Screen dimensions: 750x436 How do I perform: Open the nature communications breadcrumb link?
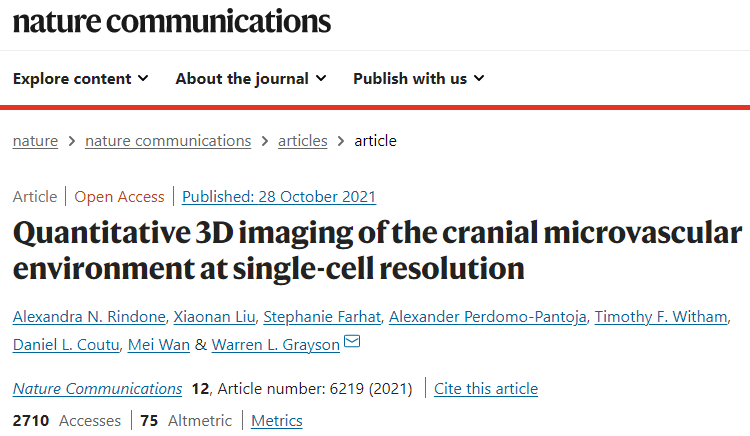click(168, 141)
